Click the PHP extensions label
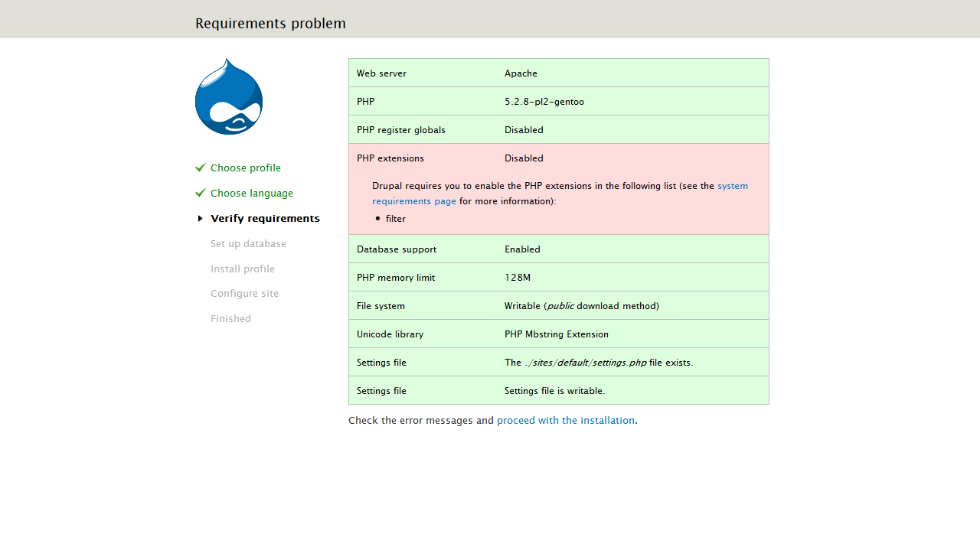The height and width of the screenshot is (534, 980). point(390,158)
